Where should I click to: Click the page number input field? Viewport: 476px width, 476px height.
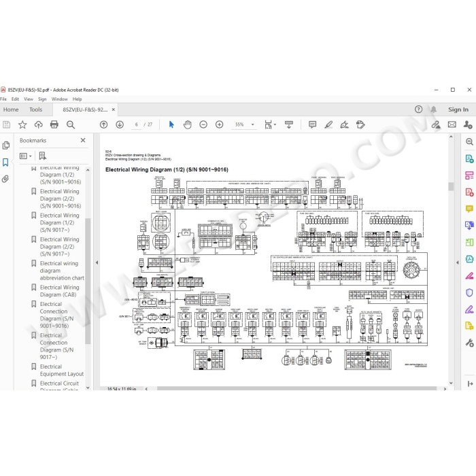tap(136, 124)
